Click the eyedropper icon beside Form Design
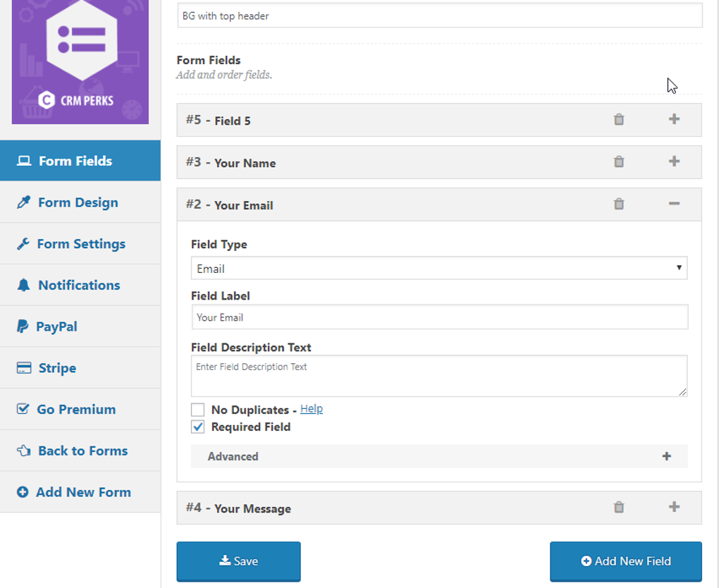The image size is (719, 588). click(x=23, y=202)
